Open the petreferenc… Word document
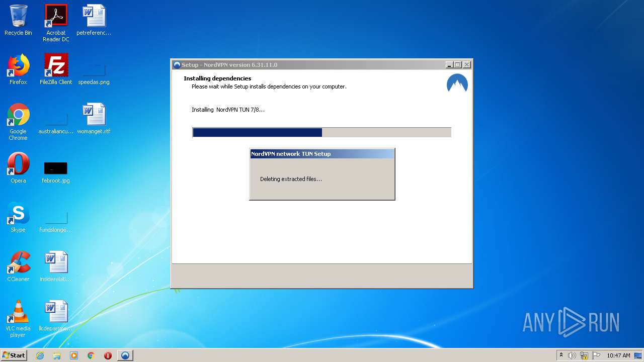The image size is (644, 362). click(94, 21)
